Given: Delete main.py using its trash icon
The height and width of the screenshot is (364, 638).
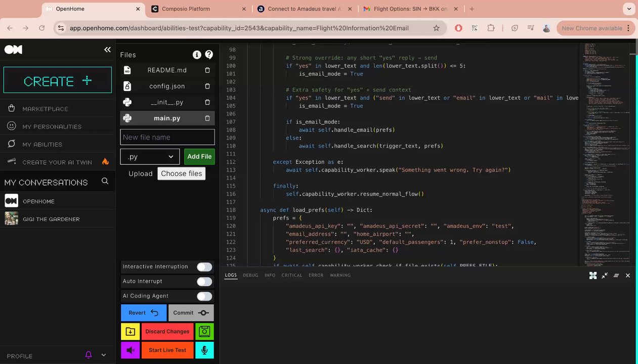Looking at the screenshot, I should [207, 118].
